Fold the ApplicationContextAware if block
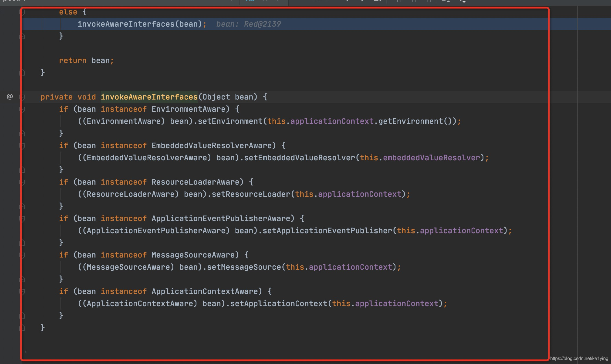 (22, 292)
